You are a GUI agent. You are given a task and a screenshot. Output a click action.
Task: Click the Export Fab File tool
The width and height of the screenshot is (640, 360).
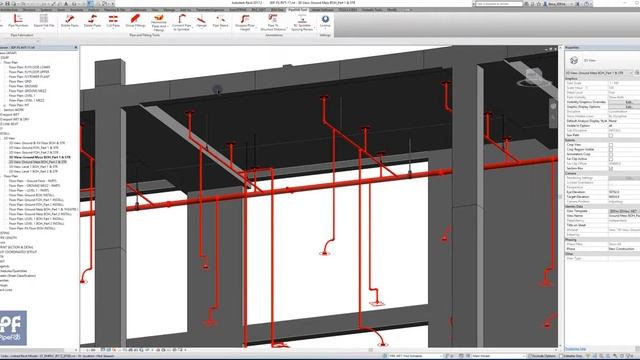(x=44, y=21)
